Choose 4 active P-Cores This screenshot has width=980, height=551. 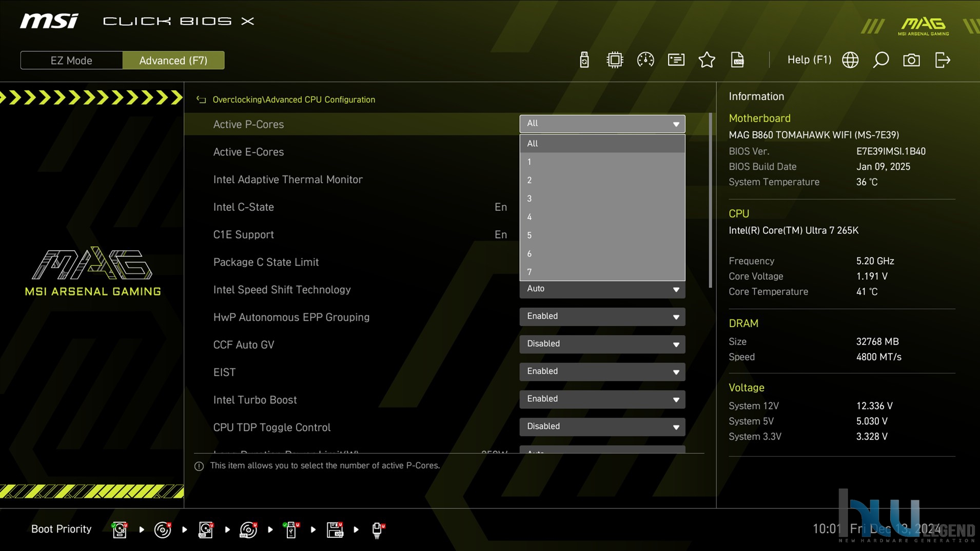[602, 217]
